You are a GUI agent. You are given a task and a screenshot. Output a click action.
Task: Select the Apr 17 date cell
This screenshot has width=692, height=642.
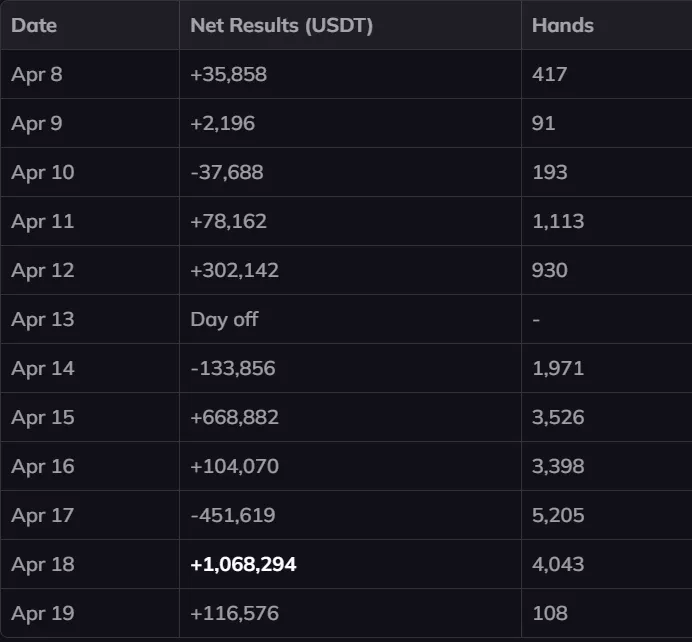(x=42, y=515)
